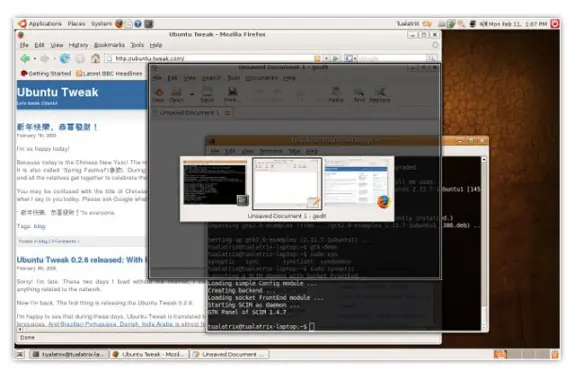The width and height of the screenshot is (575, 376).
Task: Open Ubuntu Tweak 0.2.6 released post
Action: click(x=82, y=260)
